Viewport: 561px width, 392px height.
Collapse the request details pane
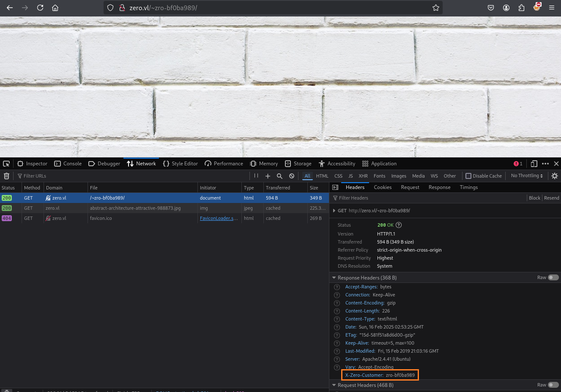pos(335,187)
